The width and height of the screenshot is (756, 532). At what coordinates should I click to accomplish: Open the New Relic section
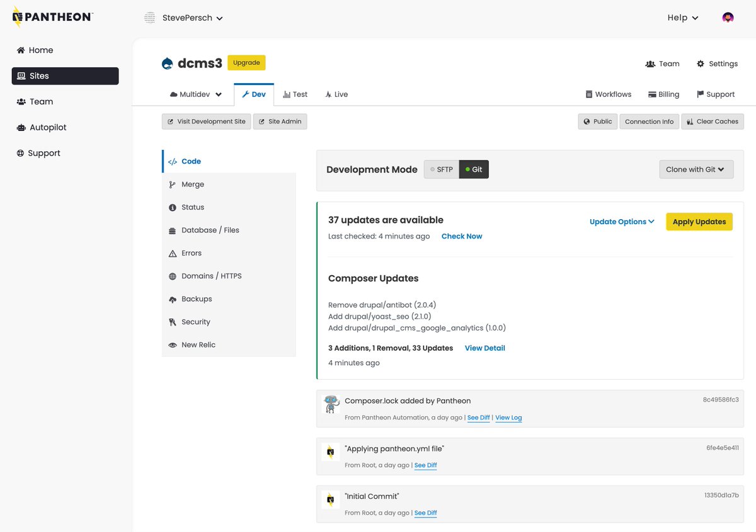(x=229, y=345)
